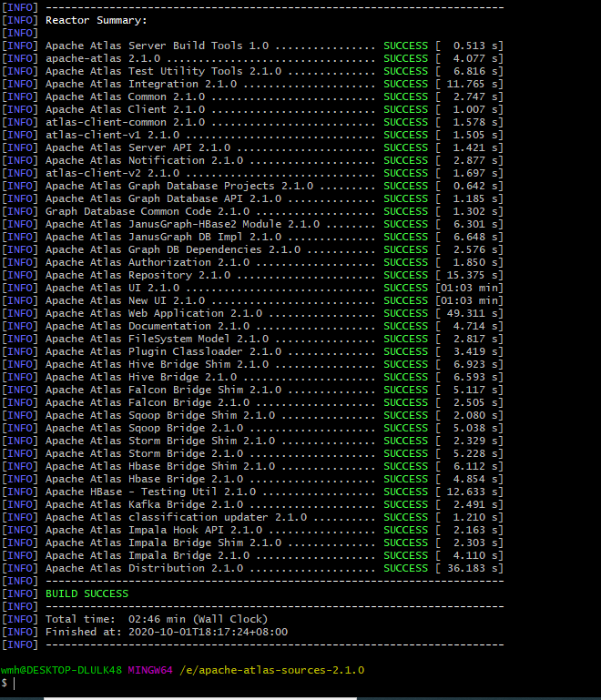Click 'Apache Atlas Server Build Tools 1.0' line
Viewport: 601px width, 700px height.
click(x=158, y=46)
